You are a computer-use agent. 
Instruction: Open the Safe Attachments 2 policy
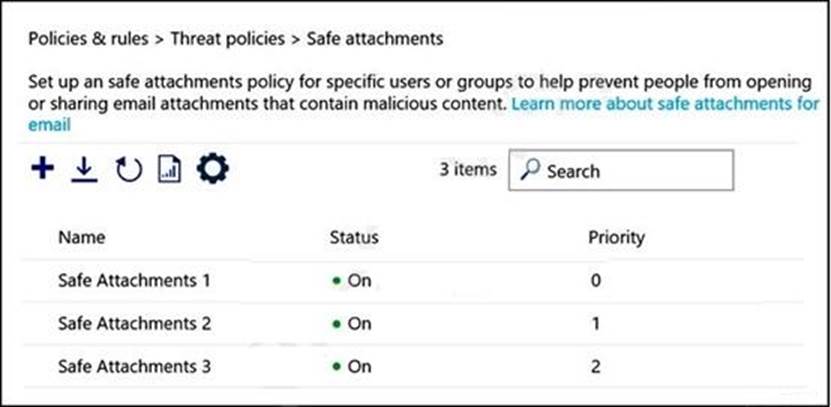coord(134,323)
